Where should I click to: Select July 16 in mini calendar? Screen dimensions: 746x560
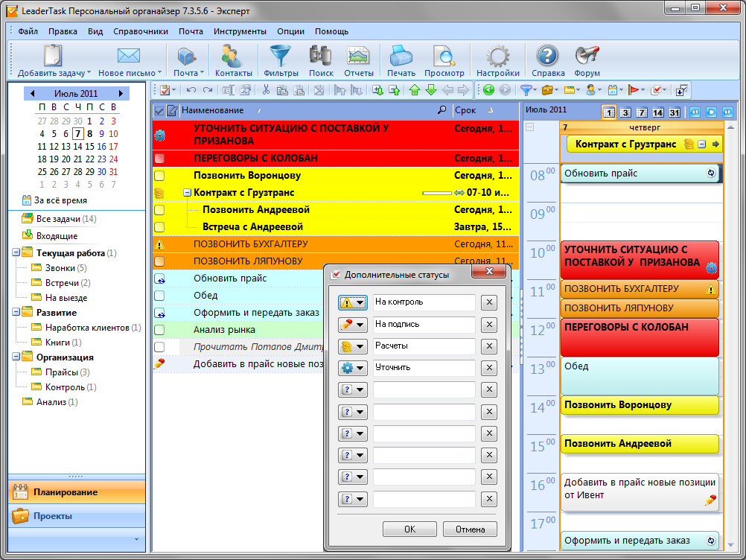[101, 147]
